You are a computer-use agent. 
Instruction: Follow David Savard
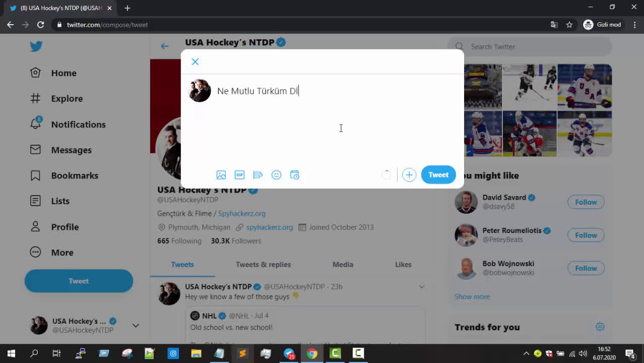(x=586, y=202)
